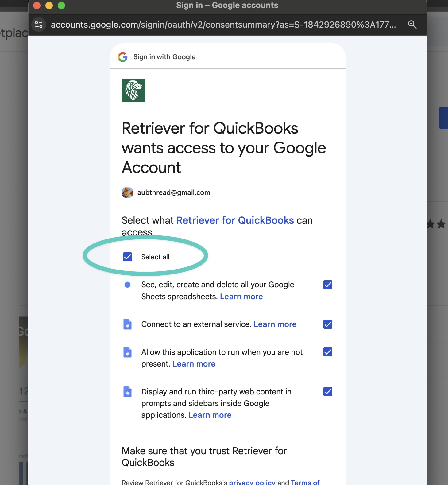The width and height of the screenshot is (448, 485).
Task: Uncheck 'Connect to an external service' checkbox
Action: point(328,324)
